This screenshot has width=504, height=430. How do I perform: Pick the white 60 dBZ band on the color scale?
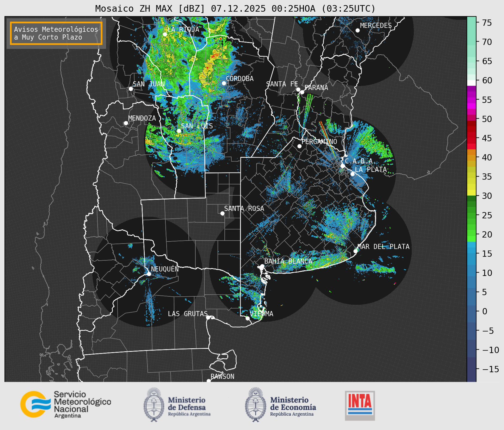tap(471, 83)
